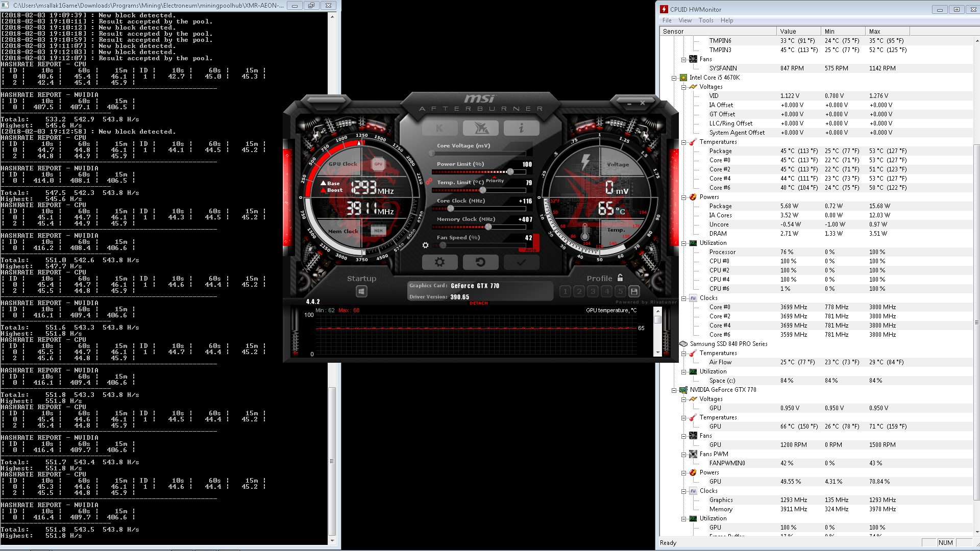Click HWMonitor title bar app icon

[664, 9]
